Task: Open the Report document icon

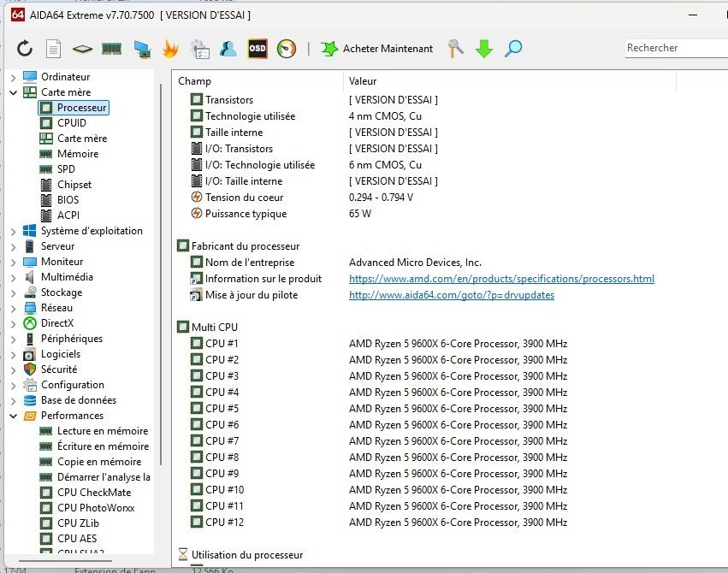Action: tap(53, 49)
